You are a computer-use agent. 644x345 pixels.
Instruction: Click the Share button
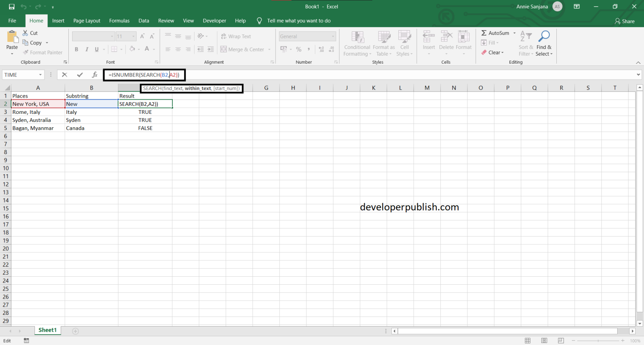(625, 21)
